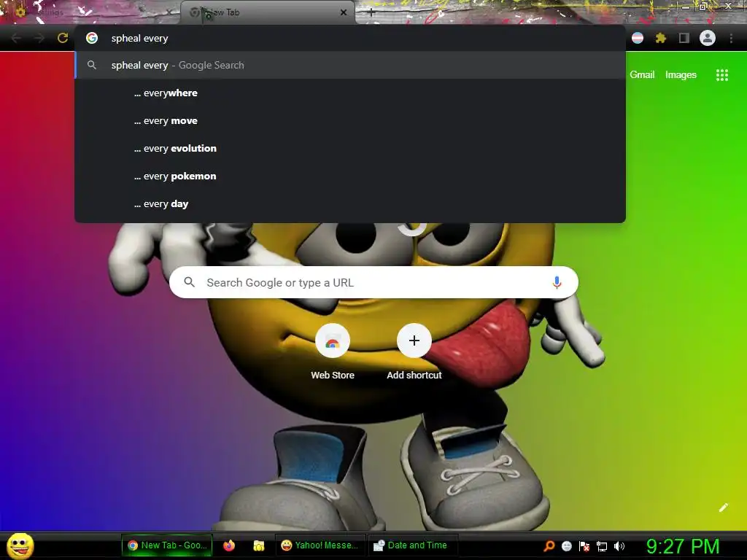Viewport: 747px width, 560px height.
Task: Click the magnifier in the page search box
Action: coord(189,282)
